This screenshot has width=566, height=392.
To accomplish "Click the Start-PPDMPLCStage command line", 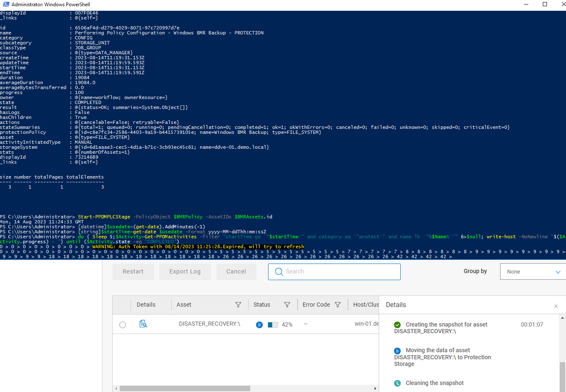I will 175,217.
